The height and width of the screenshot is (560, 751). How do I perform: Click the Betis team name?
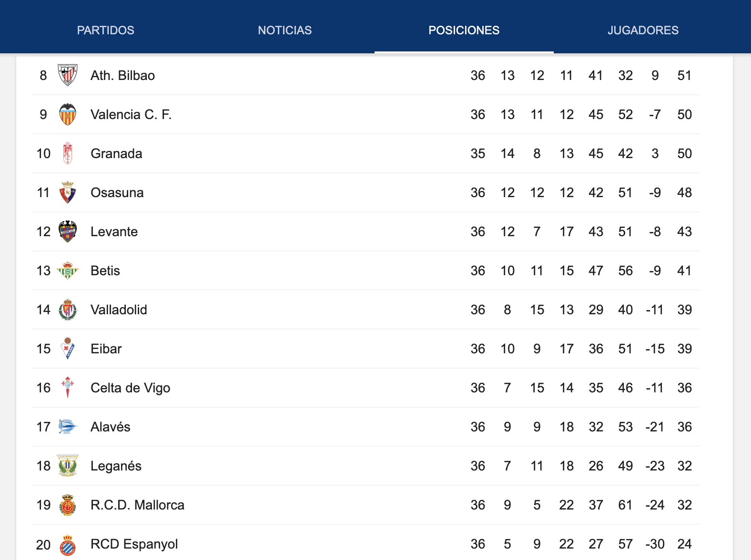pos(105,270)
